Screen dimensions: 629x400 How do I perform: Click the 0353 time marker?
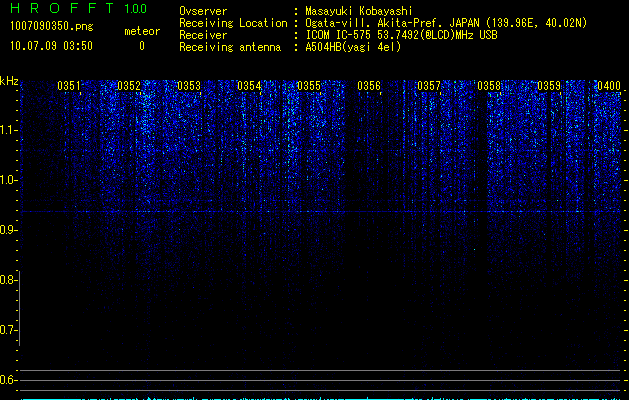[x=189, y=86]
